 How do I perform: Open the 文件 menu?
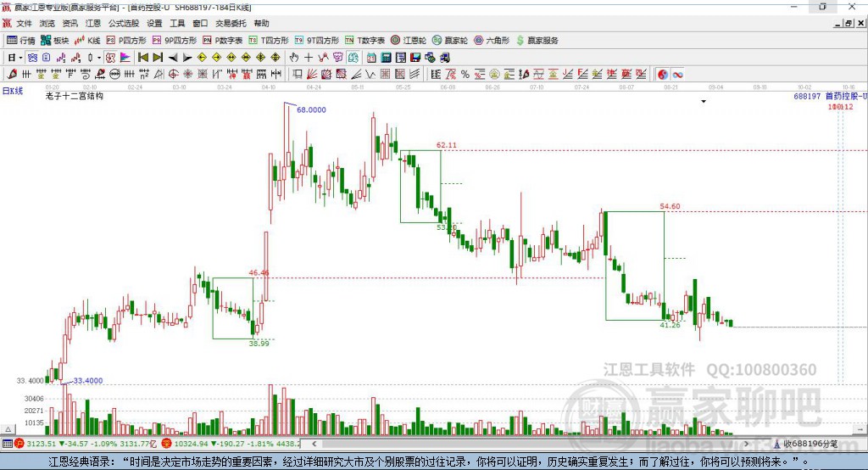pyautogui.click(x=24, y=23)
